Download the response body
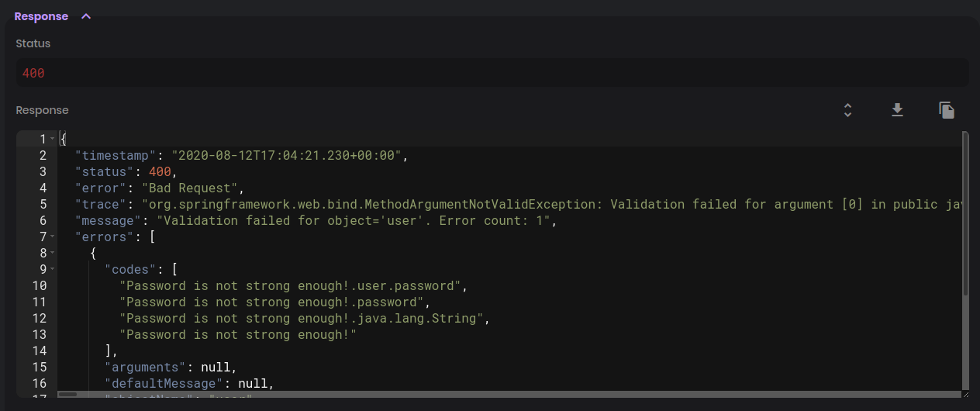 [897, 110]
